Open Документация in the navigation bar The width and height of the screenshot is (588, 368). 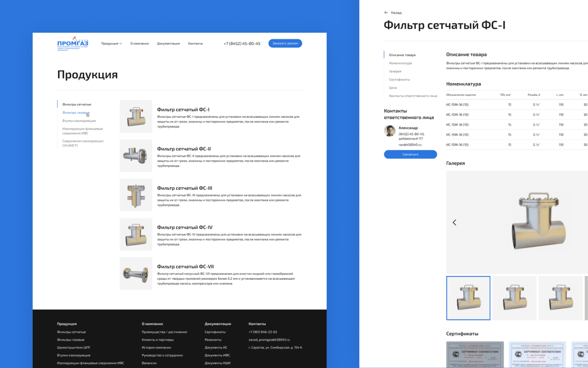pos(169,43)
